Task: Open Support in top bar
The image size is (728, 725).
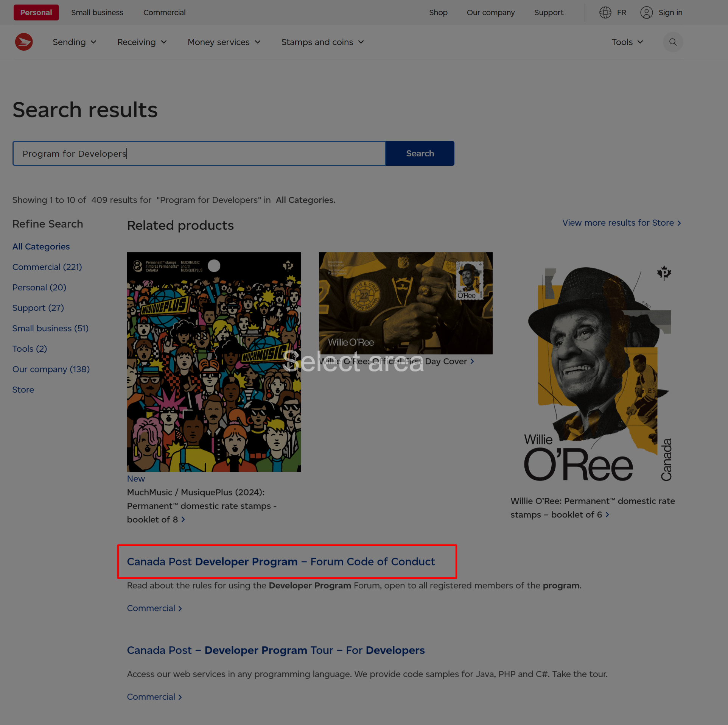Action: (549, 12)
